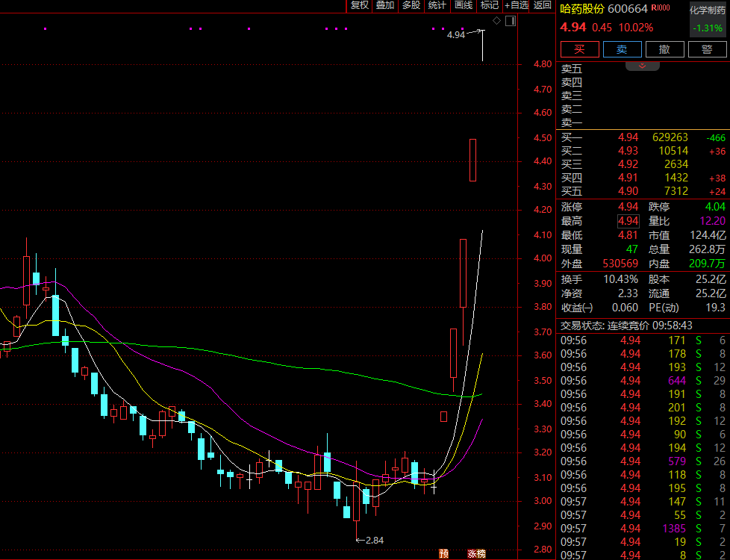Click 买三 bid price 4.92
Screen dimensions: 730x560
(x=628, y=164)
